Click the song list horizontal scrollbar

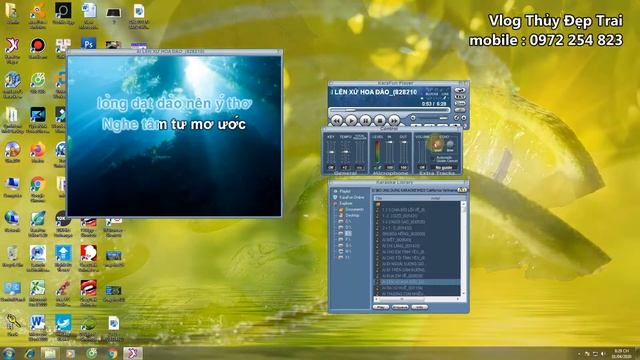pos(417,299)
